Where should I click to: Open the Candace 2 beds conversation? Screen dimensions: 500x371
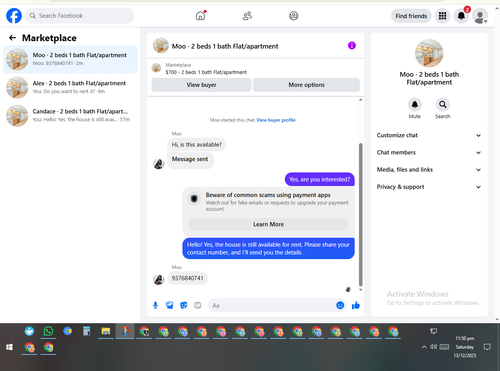tap(70, 115)
